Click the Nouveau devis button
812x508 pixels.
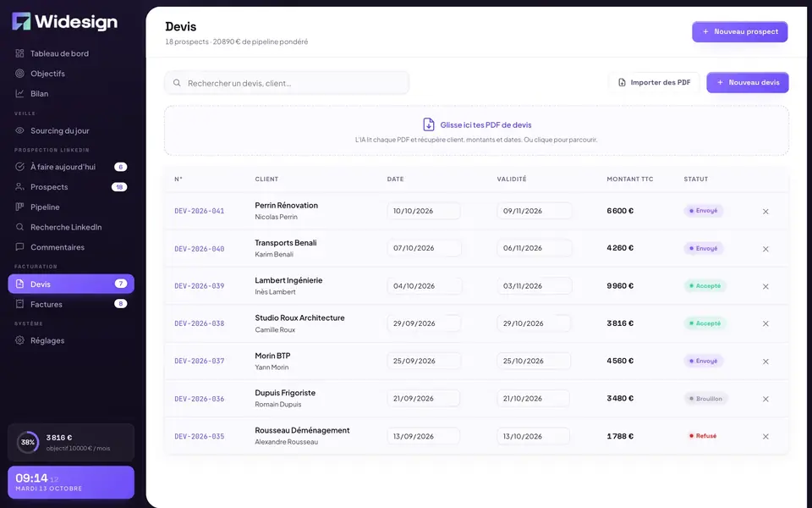747,82
